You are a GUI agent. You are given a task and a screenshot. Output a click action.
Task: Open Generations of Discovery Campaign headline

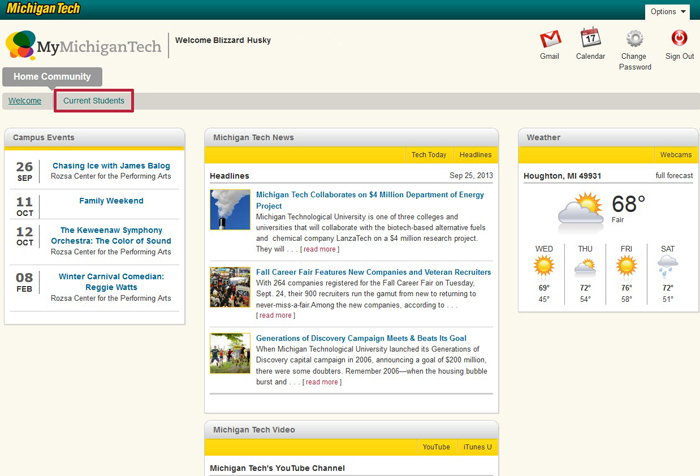tap(361, 338)
